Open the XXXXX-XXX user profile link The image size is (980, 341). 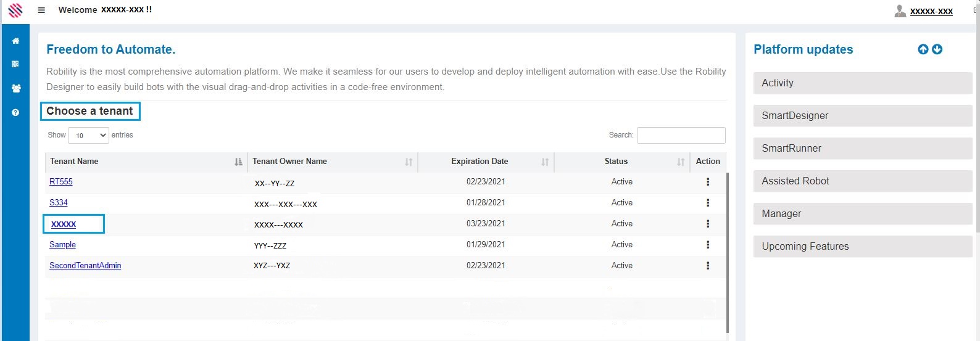pos(931,11)
